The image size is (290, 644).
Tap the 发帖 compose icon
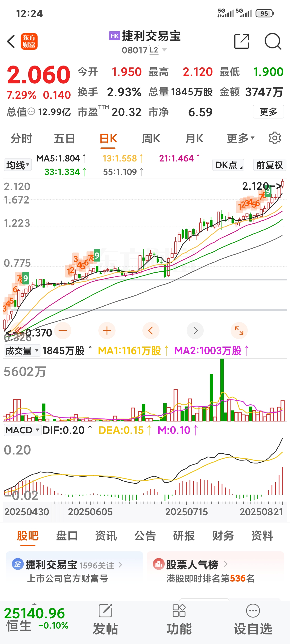[105, 611]
